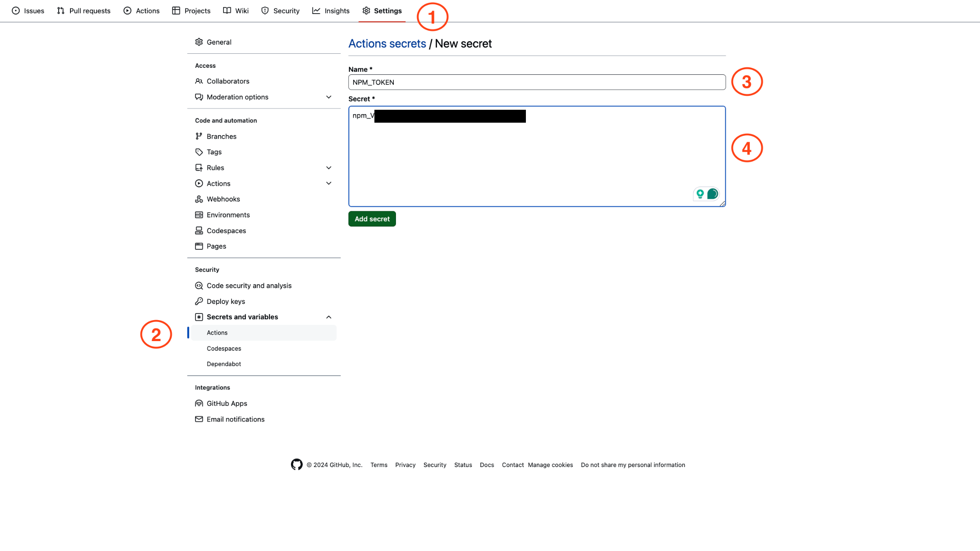Select the NPM_TOKEN name input field
Image resolution: width=980 pixels, height=551 pixels.
click(x=536, y=82)
